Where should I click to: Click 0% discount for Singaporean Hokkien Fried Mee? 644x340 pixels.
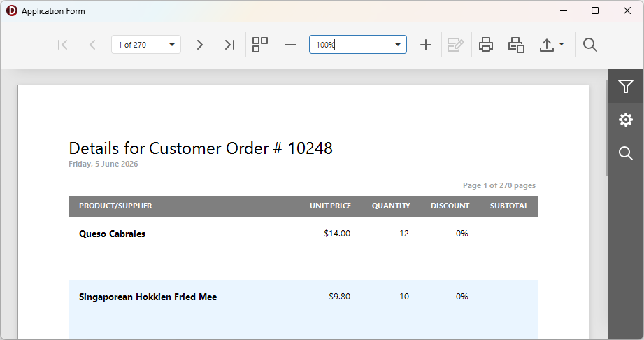tap(461, 297)
